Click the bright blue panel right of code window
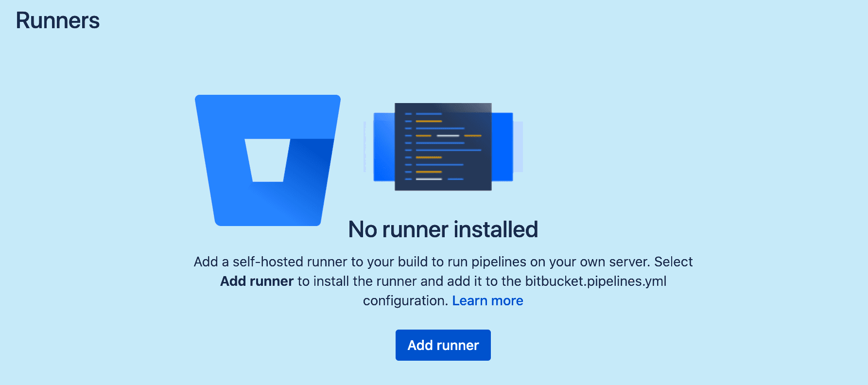The width and height of the screenshot is (868, 385). click(x=502, y=146)
